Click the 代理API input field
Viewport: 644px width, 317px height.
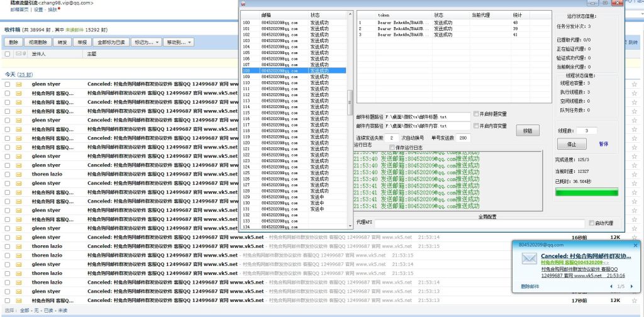[x=480, y=223]
